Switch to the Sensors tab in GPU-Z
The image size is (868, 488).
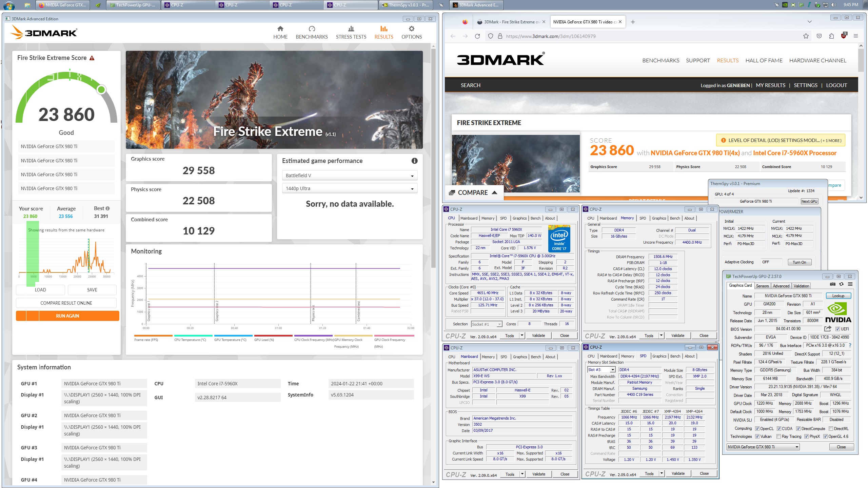(x=762, y=286)
